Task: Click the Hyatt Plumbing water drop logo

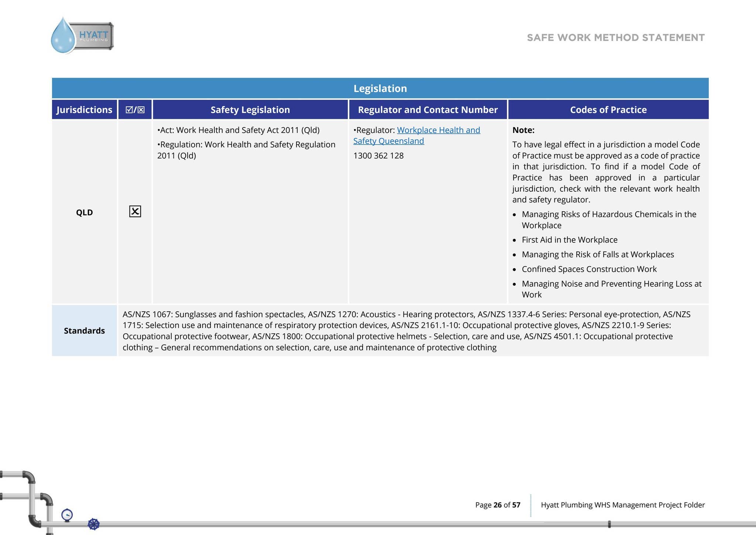Action: pos(82,36)
